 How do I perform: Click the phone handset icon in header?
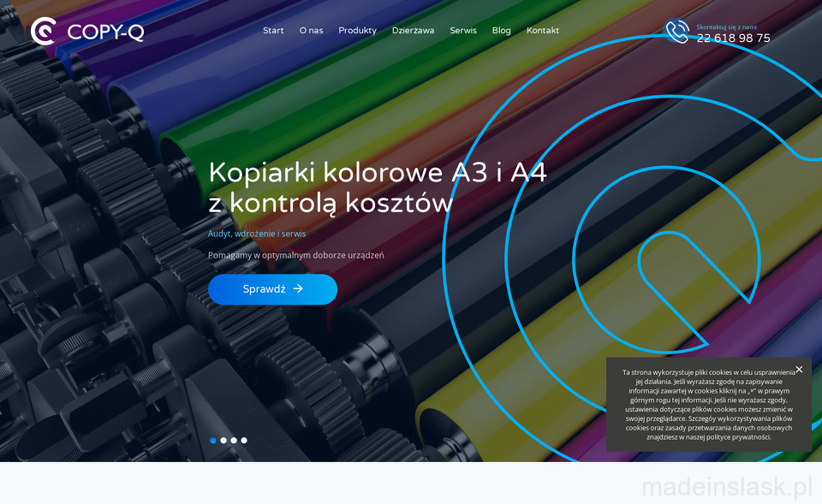pos(677,32)
